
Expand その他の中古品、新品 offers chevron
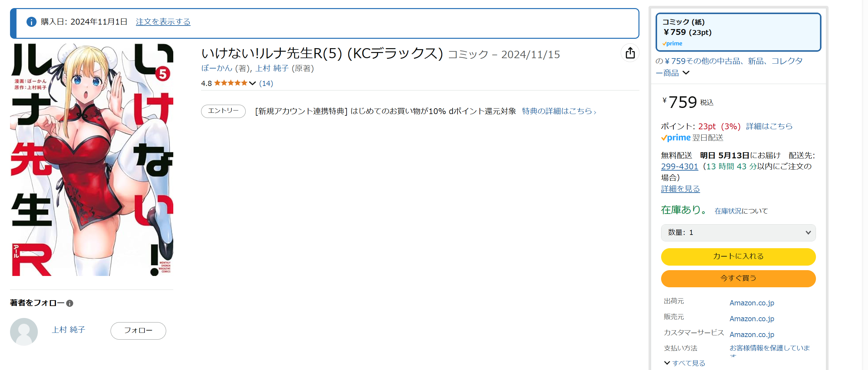click(x=686, y=73)
